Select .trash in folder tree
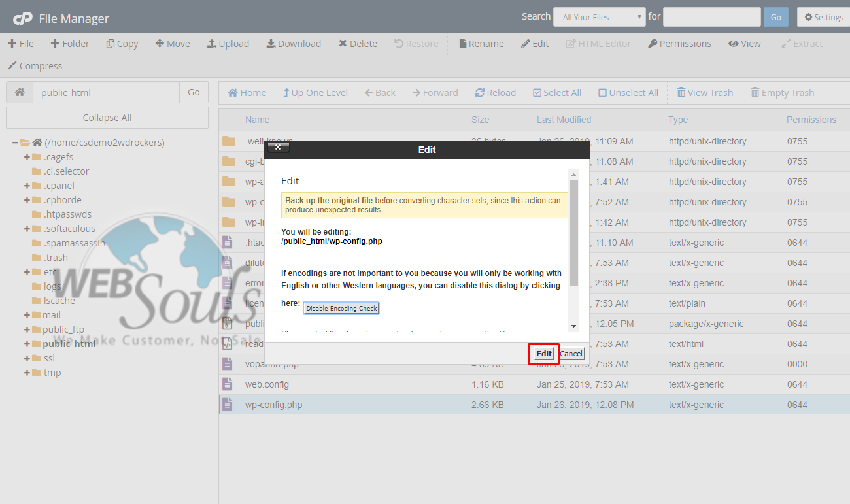Screen dimensions: 850x504 [x=56, y=258]
